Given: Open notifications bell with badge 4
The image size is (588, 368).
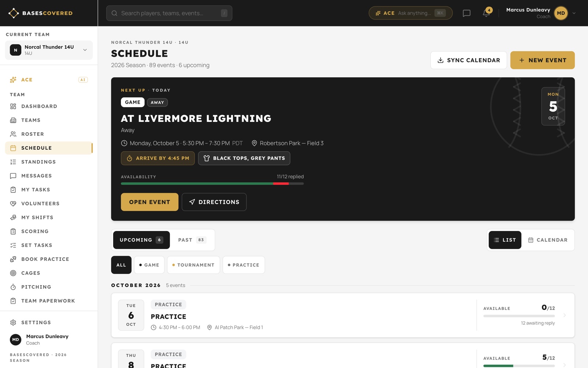Looking at the screenshot, I should click(x=487, y=13).
